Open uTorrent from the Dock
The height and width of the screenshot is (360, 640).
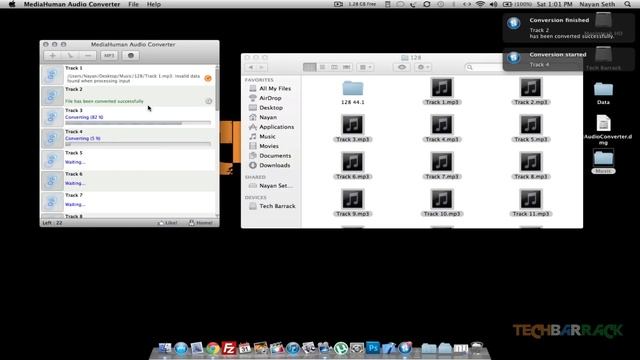(x=341, y=348)
